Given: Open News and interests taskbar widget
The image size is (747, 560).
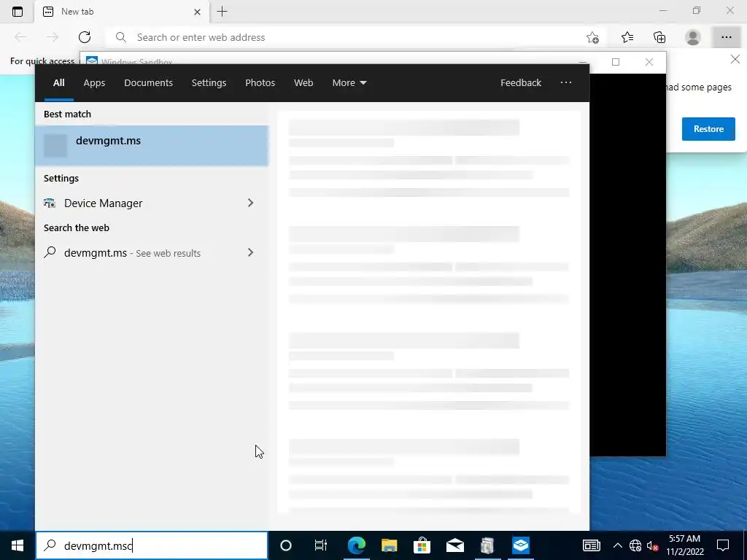Looking at the screenshot, I should 591,545.
